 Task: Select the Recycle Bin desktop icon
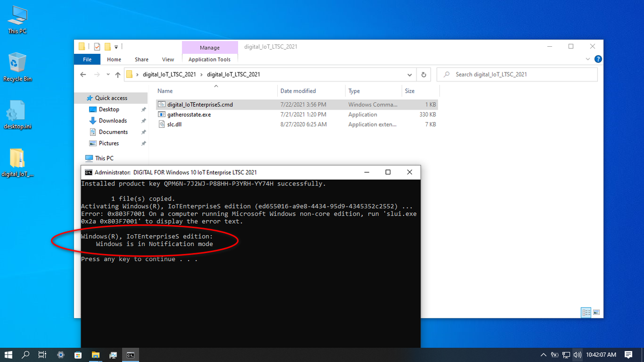pyautogui.click(x=17, y=67)
